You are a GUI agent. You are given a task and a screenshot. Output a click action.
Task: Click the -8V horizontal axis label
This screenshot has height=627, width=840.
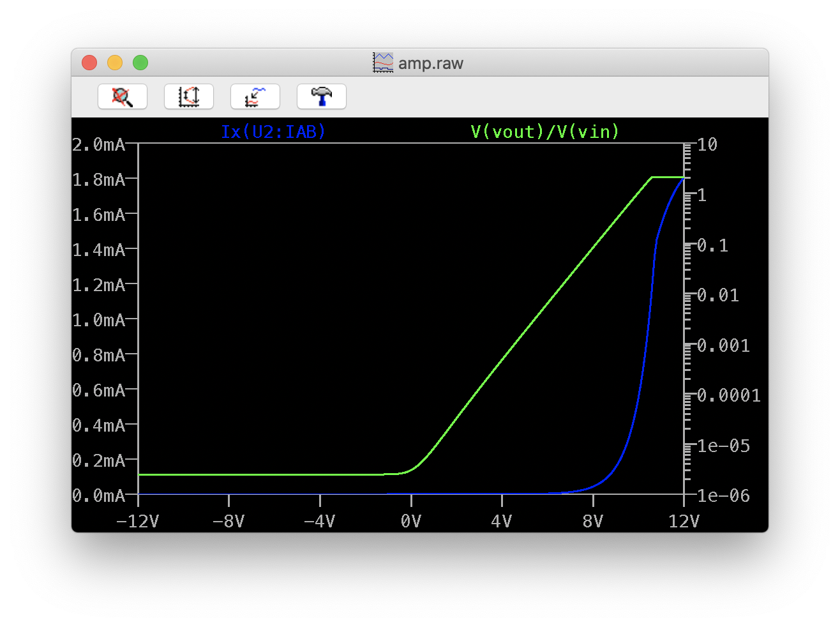coord(229,522)
